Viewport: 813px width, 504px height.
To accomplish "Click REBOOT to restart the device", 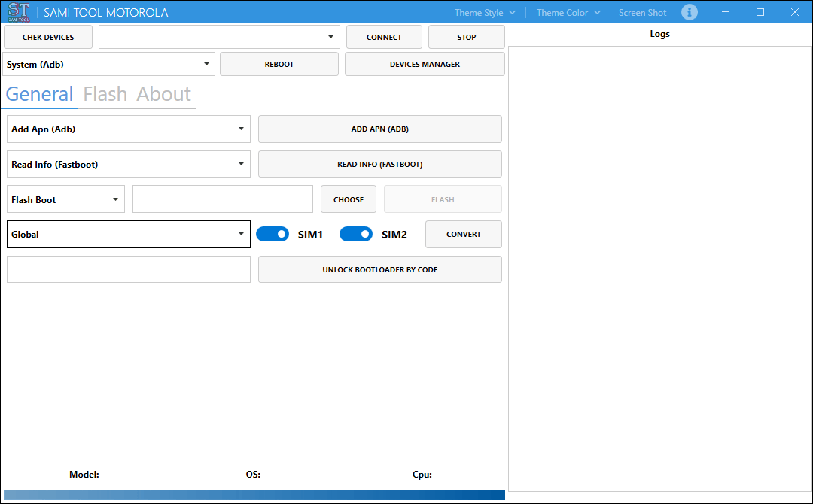I will click(x=279, y=63).
